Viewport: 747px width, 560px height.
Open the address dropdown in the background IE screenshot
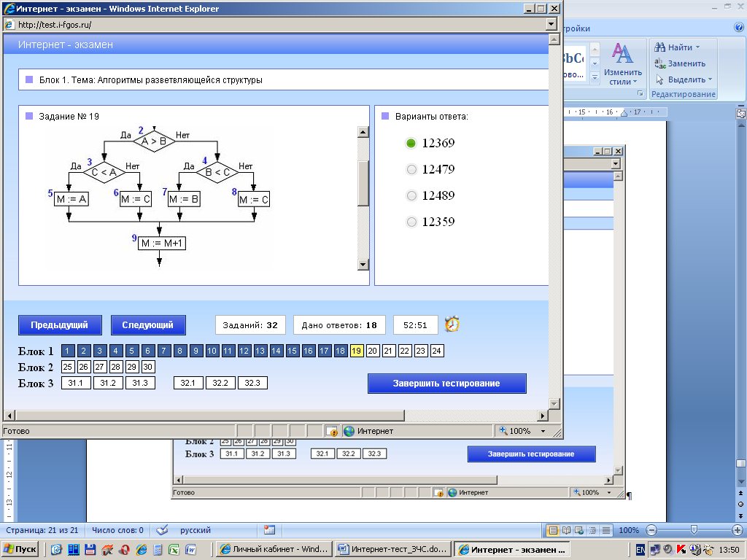click(616, 164)
